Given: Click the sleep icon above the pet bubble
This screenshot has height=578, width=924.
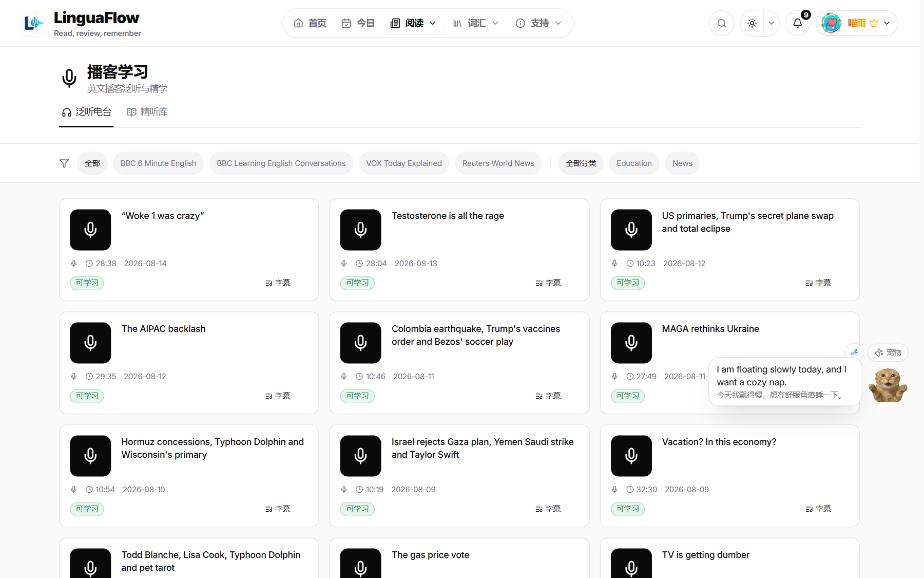Looking at the screenshot, I should pos(854,352).
